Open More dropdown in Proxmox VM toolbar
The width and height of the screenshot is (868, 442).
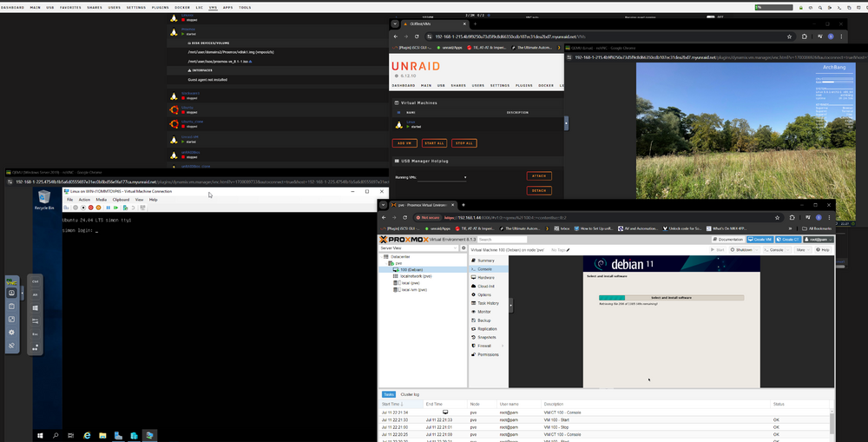click(803, 250)
